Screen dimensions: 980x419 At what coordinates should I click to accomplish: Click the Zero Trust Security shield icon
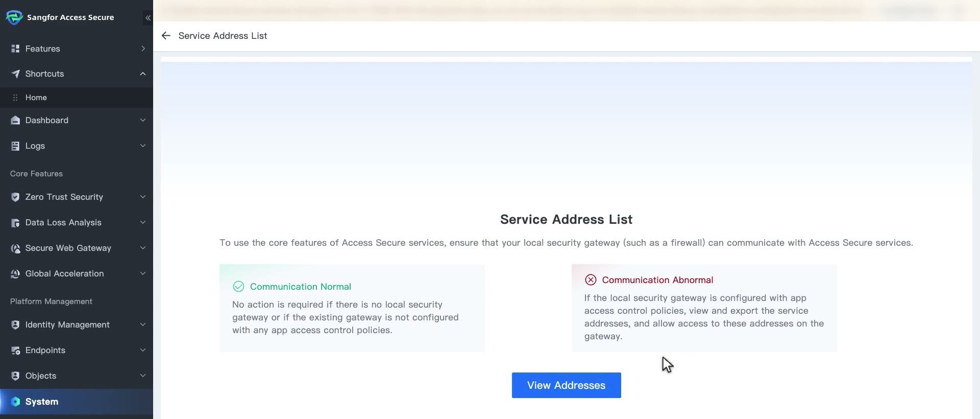tap(15, 197)
